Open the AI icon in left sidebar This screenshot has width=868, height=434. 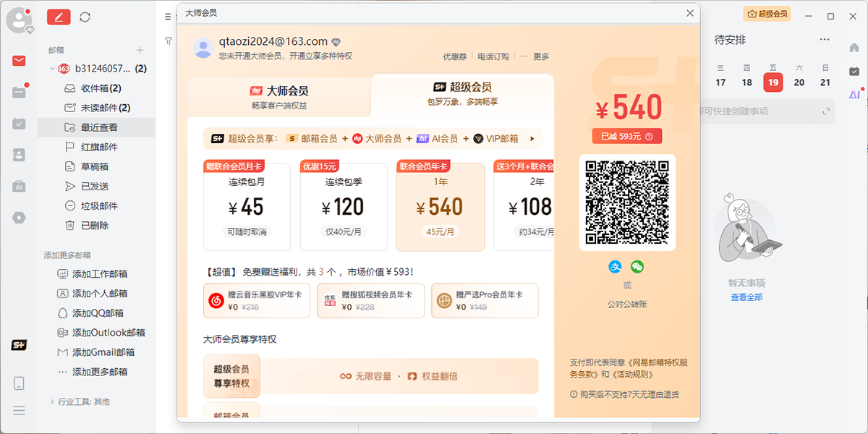click(19, 187)
